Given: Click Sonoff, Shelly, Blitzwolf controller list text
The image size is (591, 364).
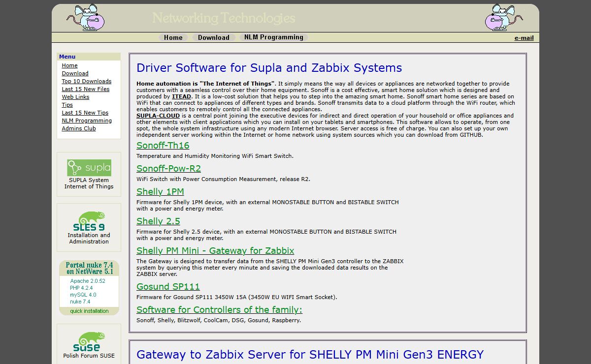Looking at the screenshot, I should [218, 320].
